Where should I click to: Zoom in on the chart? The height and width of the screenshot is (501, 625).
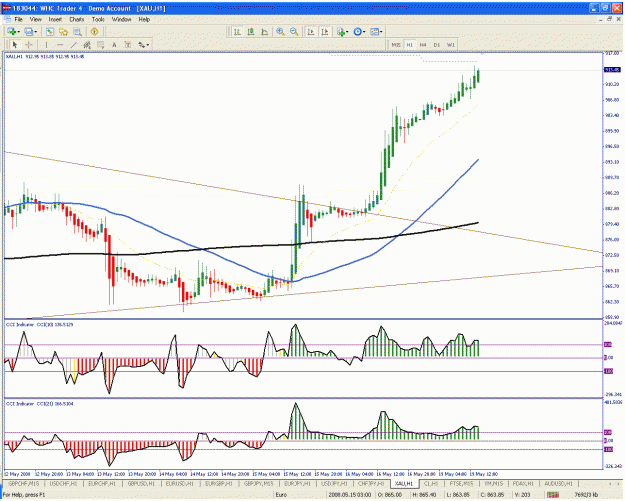280,31
